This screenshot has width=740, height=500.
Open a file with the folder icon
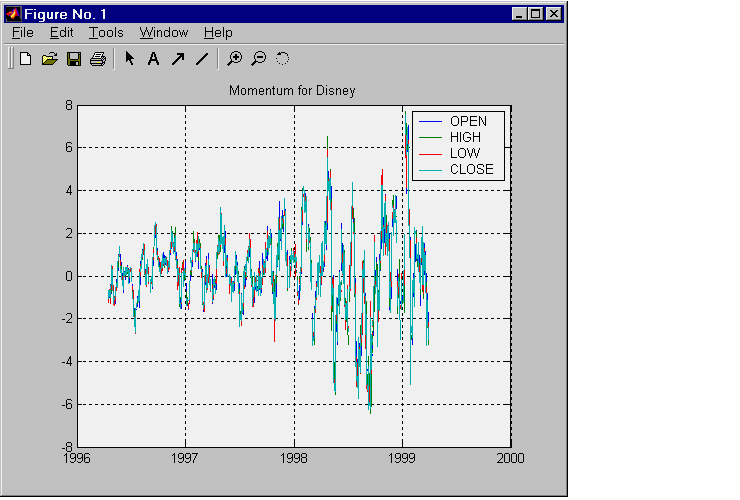click(x=50, y=59)
